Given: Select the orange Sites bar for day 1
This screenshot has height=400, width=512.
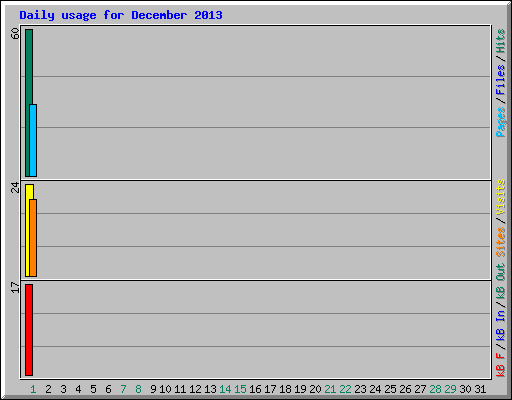Looking at the screenshot, I should [x=33, y=238].
